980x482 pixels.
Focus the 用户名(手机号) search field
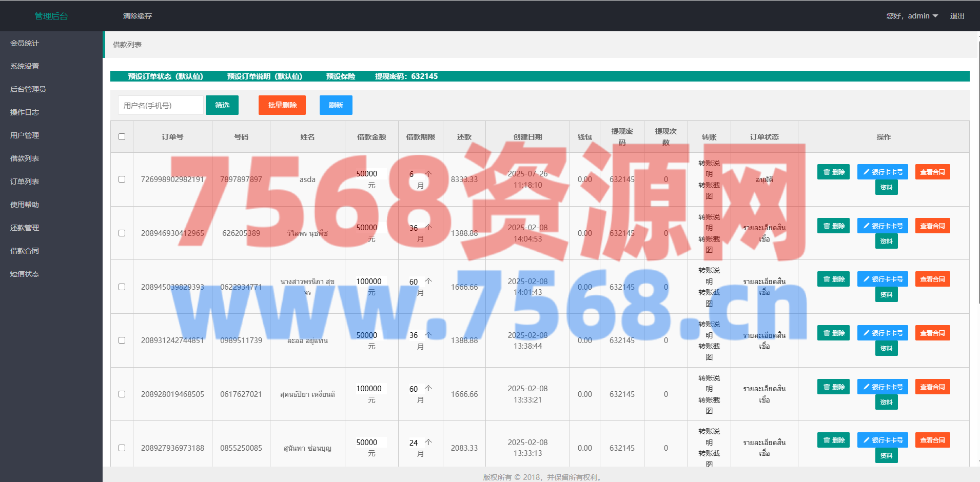pos(160,105)
